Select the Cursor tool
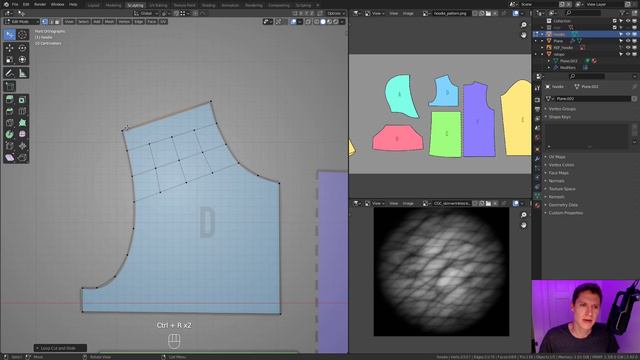 point(22,35)
